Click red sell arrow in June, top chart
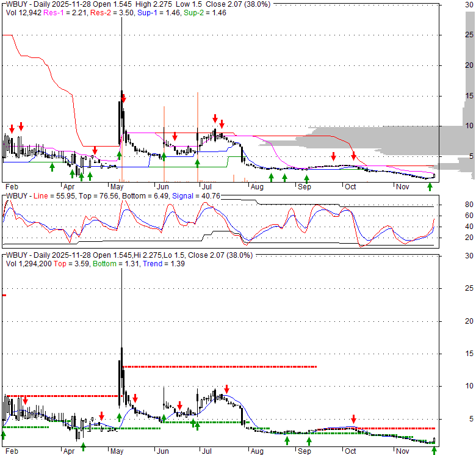 (x=175, y=136)
